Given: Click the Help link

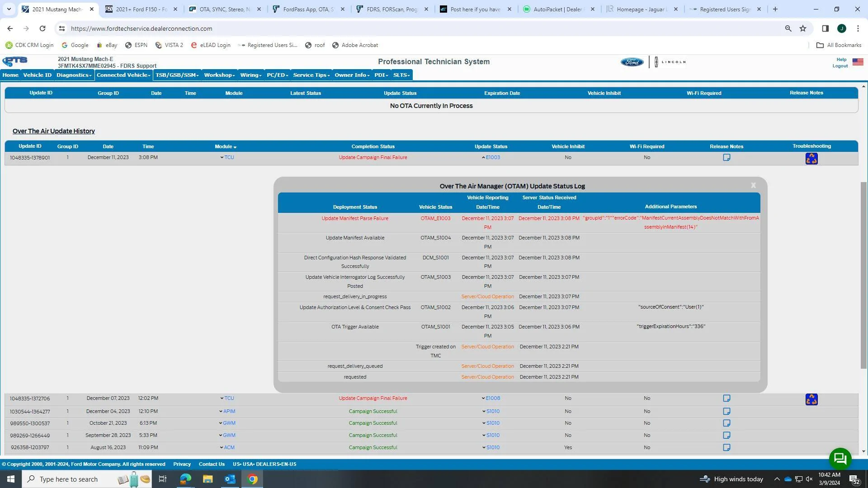Looking at the screenshot, I should [841, 60].
